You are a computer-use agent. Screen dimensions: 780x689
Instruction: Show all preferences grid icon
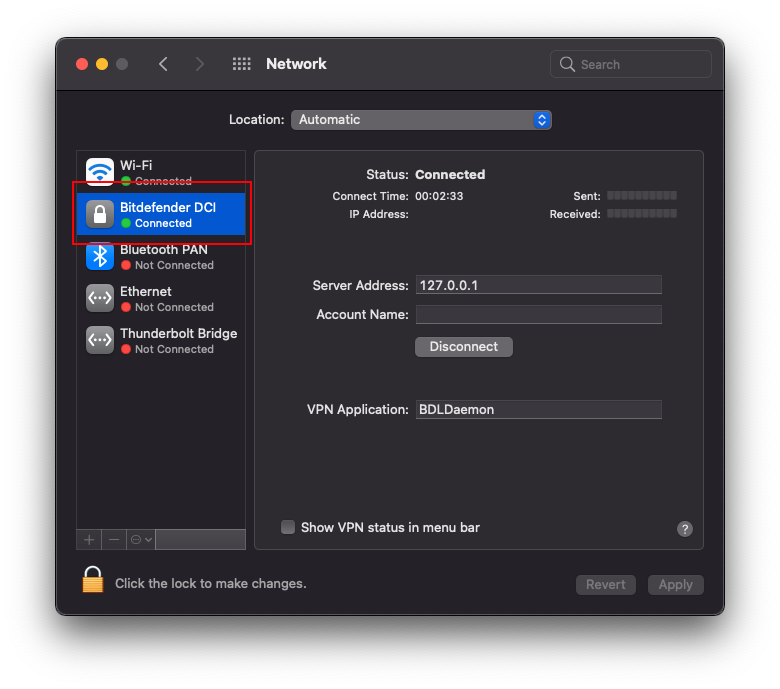point(242,64)
